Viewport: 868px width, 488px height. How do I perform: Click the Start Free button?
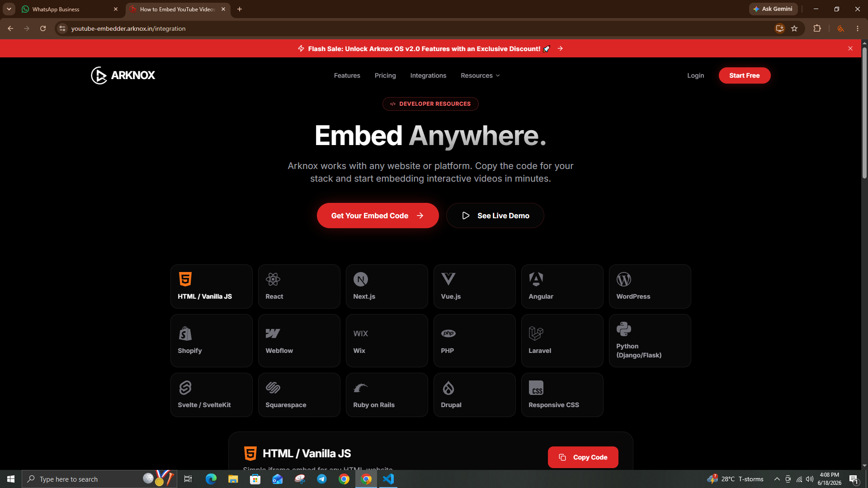click(x=744, y=75)
